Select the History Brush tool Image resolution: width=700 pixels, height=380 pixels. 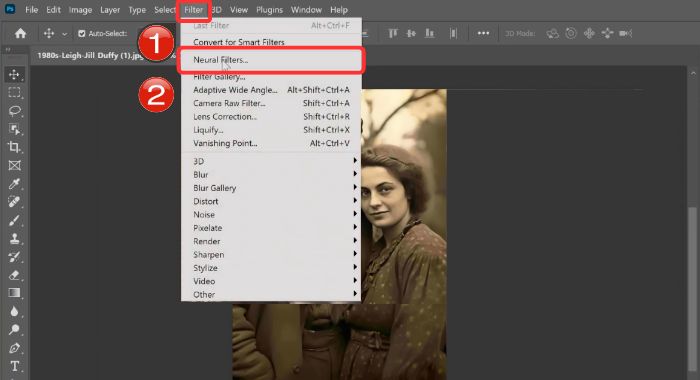[14, 257]
